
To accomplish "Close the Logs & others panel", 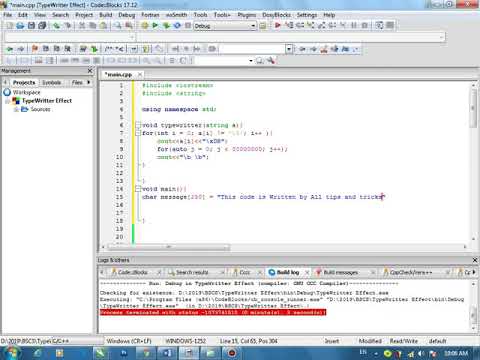I will click(x=475, y=260).
